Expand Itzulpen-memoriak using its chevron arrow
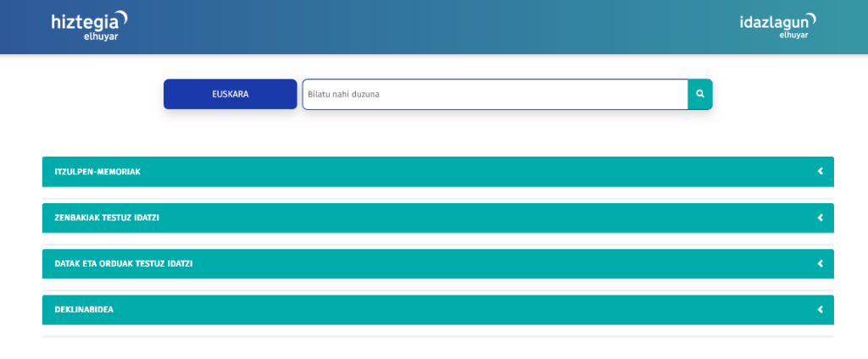This screenshot has height=359, width=868. [820, 172]
